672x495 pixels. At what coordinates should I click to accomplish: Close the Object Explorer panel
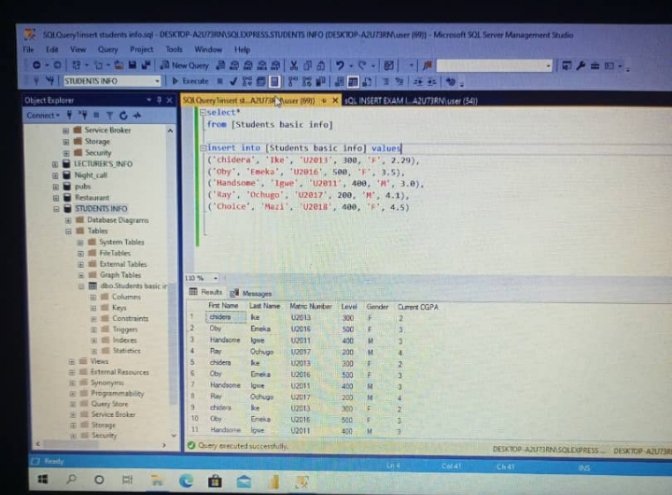click(x=169, y=100)
